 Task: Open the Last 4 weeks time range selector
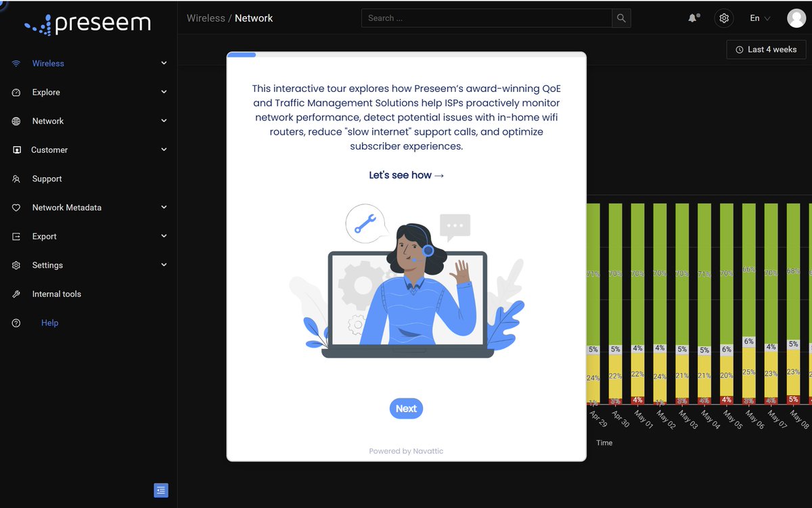click(767, 49)
